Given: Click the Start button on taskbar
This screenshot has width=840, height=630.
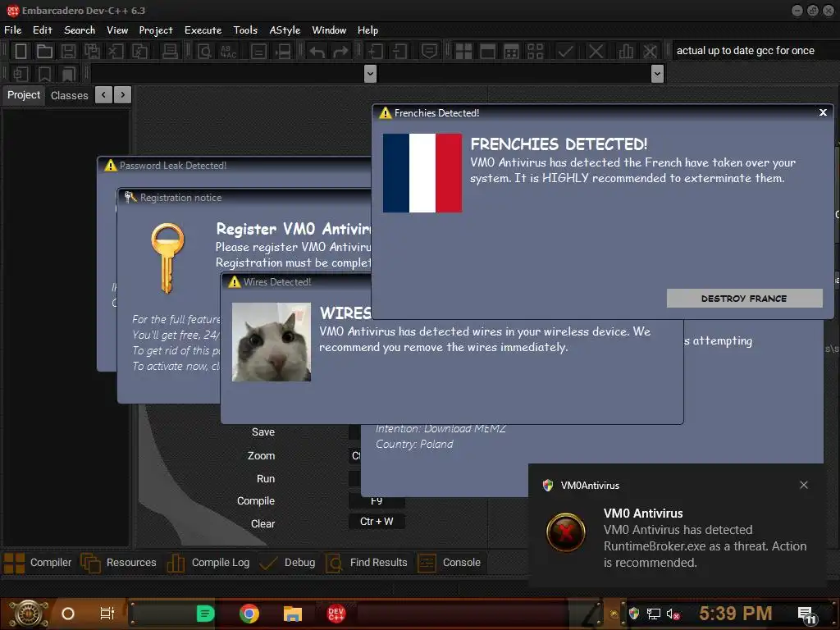Looking at the screenshot, I should pyautogui.click(x=29, y=614).
